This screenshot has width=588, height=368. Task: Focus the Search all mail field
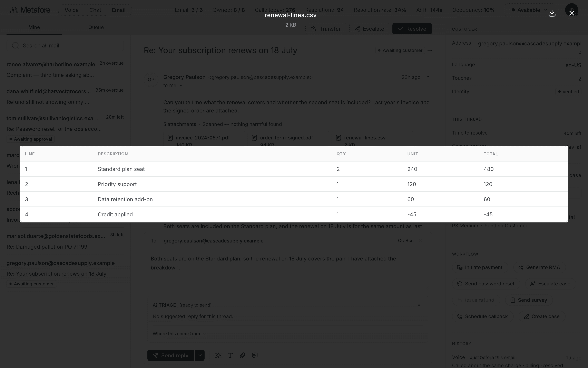coord(65,46)
